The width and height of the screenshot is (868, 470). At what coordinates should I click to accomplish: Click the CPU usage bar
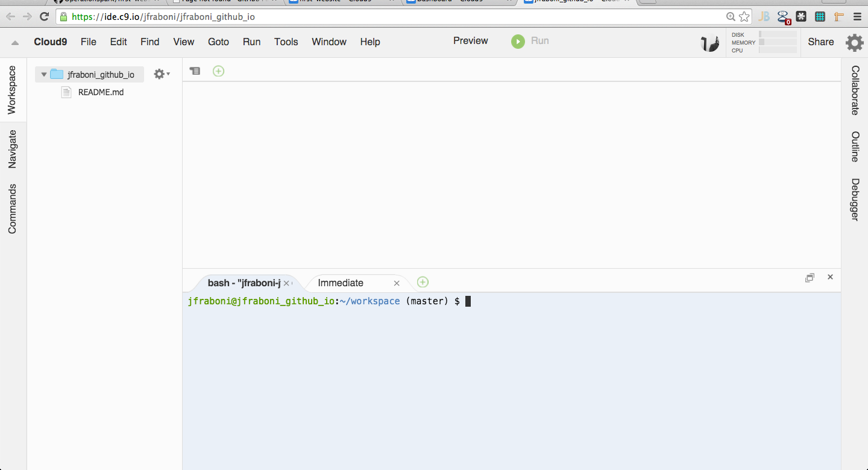[778, 50]
